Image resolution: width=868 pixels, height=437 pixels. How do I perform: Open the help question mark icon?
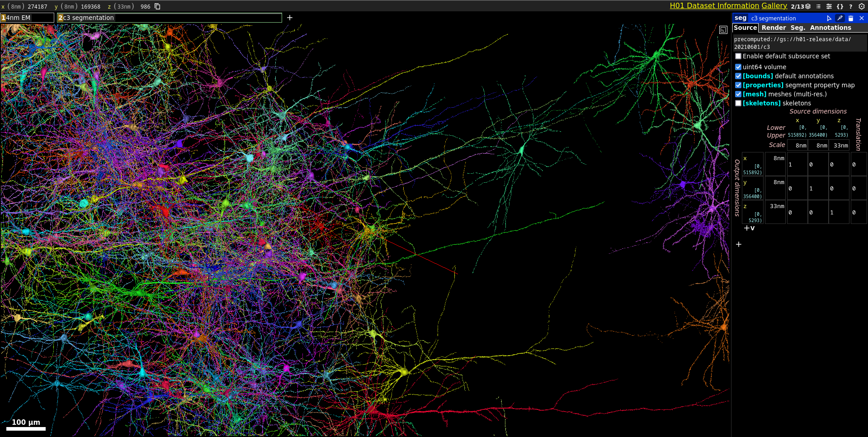[851, 6]
